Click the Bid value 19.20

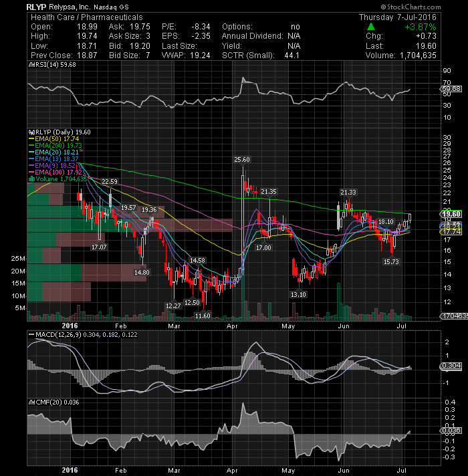coord(140,46)
